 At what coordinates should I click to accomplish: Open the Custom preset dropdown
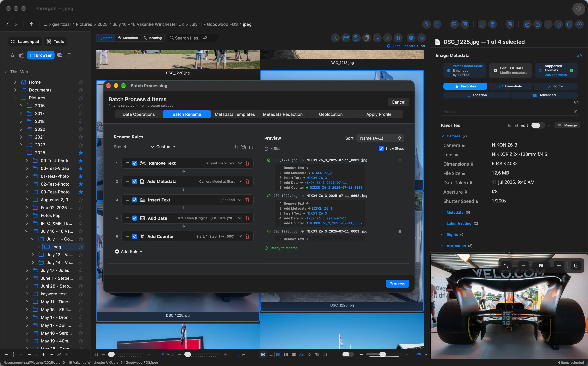[163, 147]
